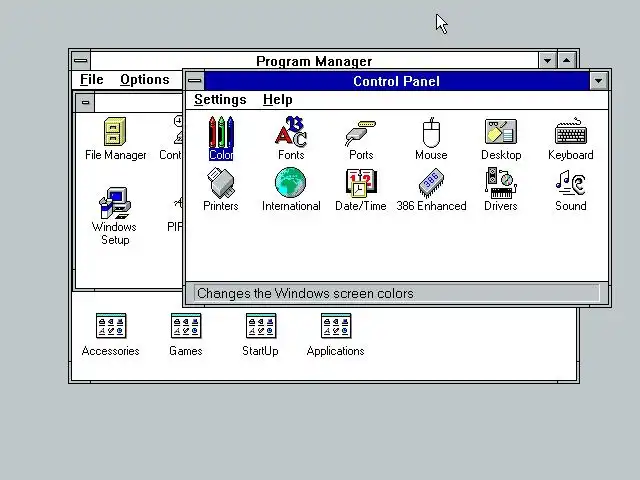The height and width of the screenshot is (480, 640).
Task: Open the File menu in Program Manager
Action: tap(91, 80)
